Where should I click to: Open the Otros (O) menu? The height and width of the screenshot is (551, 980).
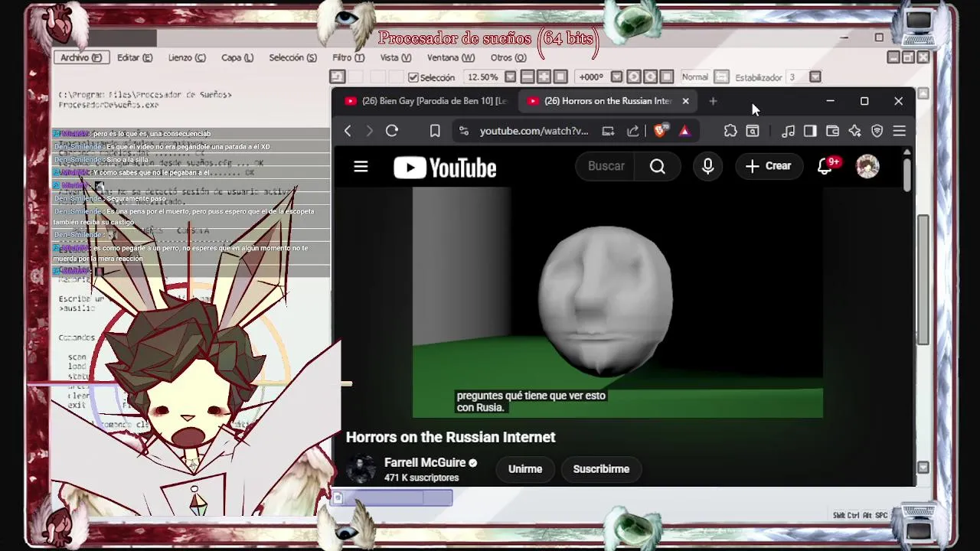(508, 57)
